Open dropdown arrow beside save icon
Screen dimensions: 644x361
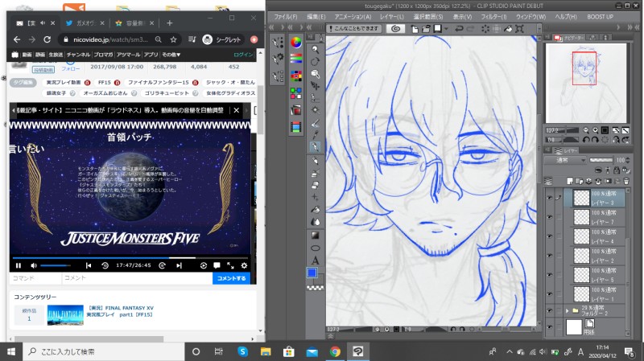tap(447, 29)
